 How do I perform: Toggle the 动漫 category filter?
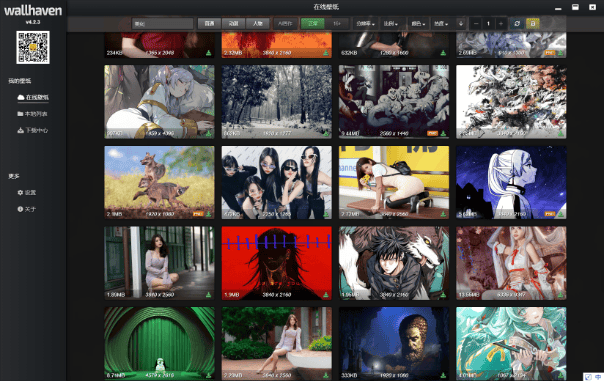233,23
